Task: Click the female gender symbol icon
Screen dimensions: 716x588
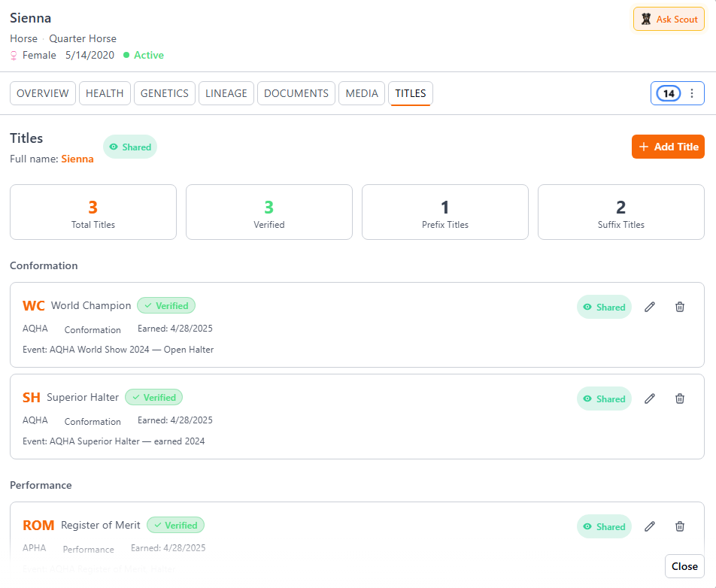Action: click(14, 56)
